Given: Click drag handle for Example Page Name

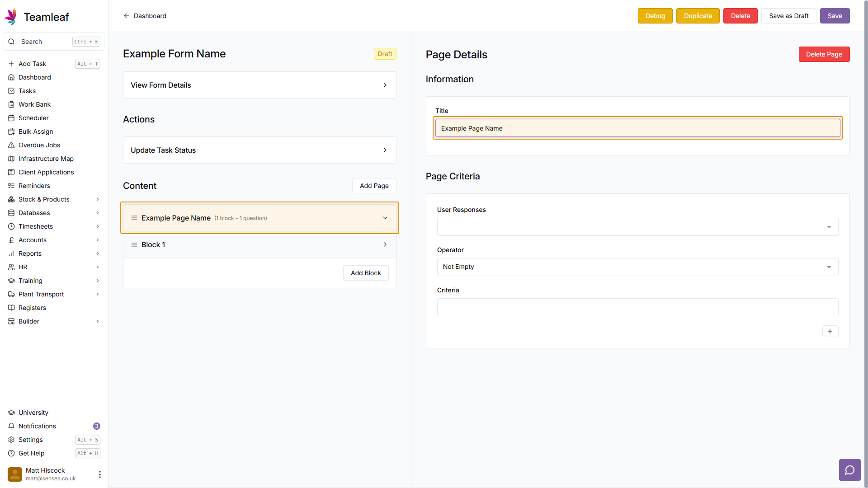Looking at the screenshot, I should (134, 218).
